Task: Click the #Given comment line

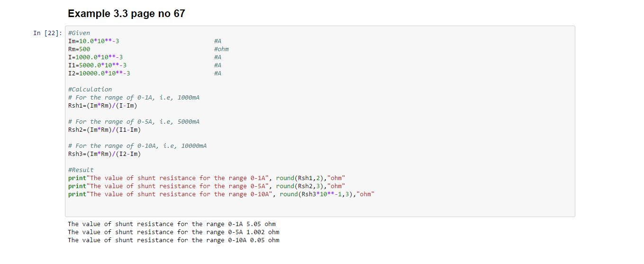Action: (79, 33)
